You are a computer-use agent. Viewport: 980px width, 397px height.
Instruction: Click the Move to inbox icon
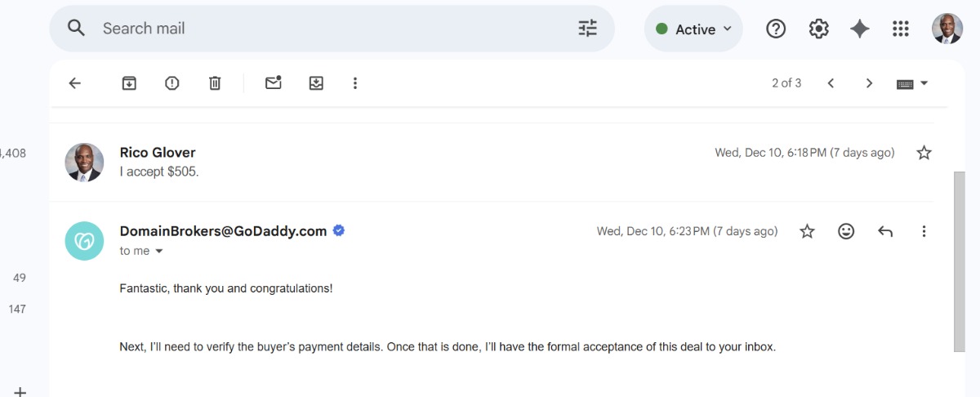316,83
